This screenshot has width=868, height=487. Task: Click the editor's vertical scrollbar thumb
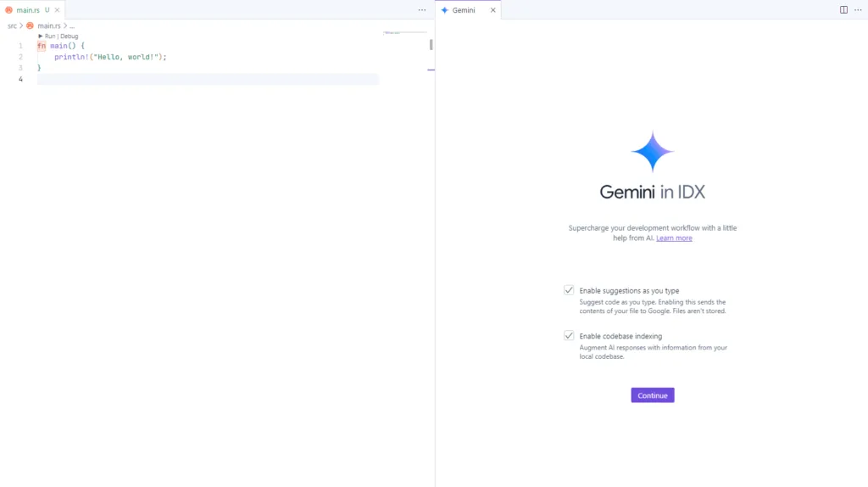[x=431, y=44]
